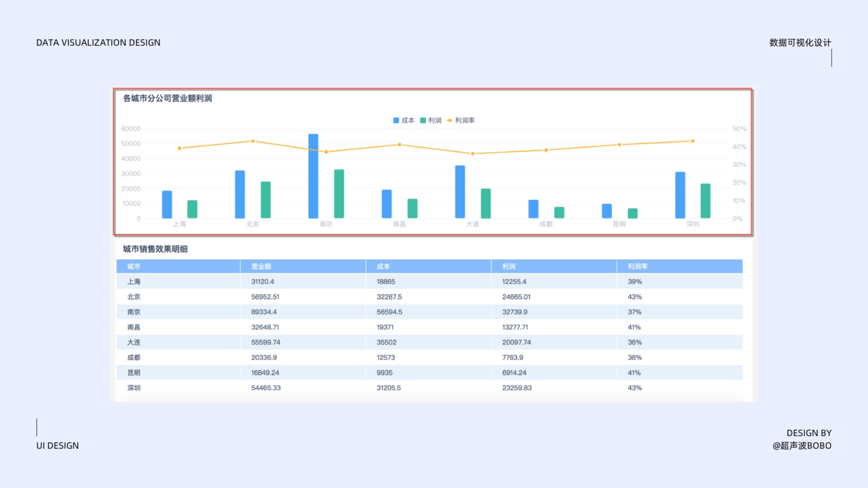Click the value 32648.71
This screenshot has width=868, height=488.
tap(265, 327)
